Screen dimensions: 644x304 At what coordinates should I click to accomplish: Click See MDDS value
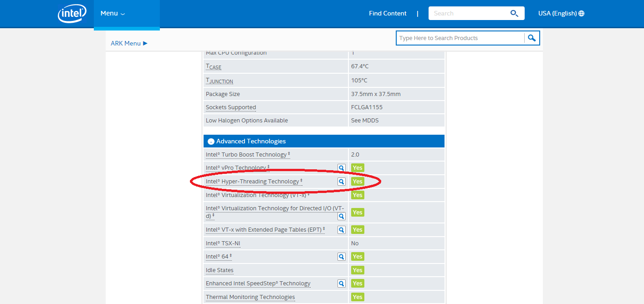click(365, 121)
